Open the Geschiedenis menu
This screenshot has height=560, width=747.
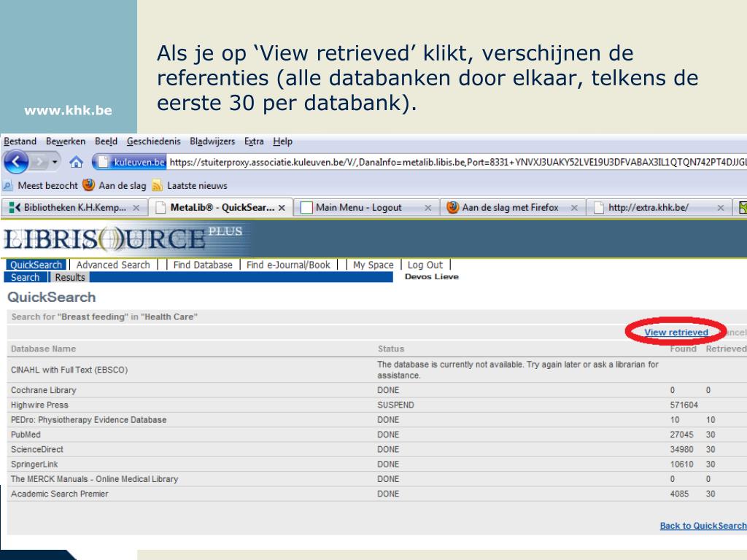pyautogui.click(x=153, y=141)
